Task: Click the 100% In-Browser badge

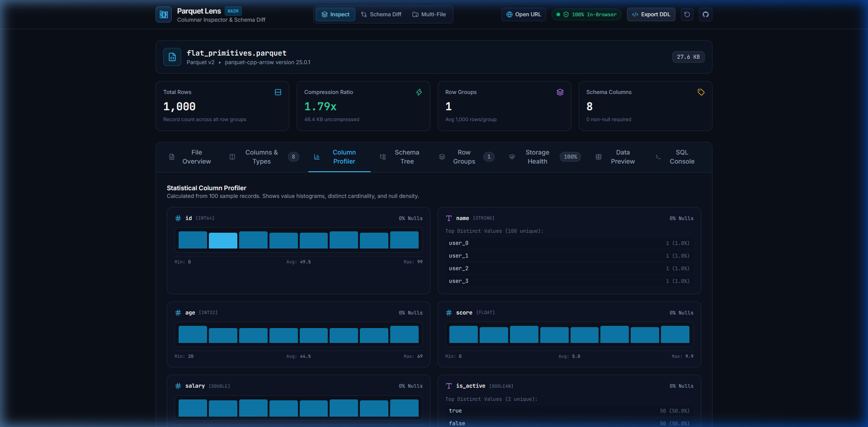Action: click(x=586, y=14)
